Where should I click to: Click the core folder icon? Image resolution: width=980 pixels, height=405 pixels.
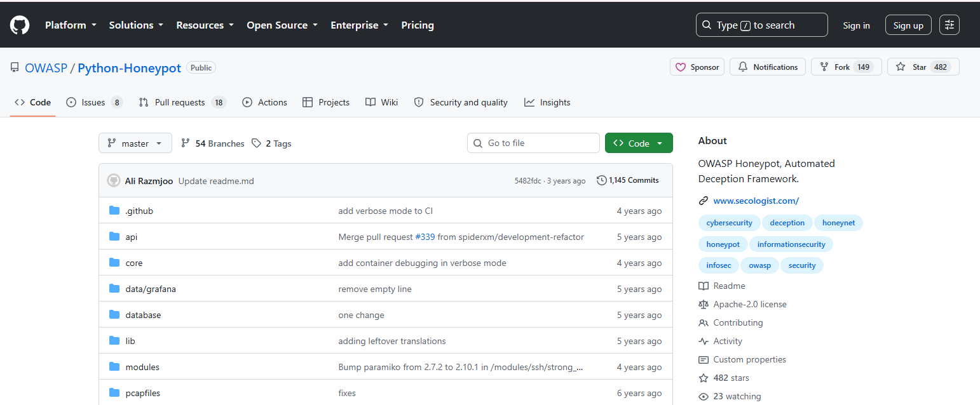pyautogui.click(x=114, y=263)
